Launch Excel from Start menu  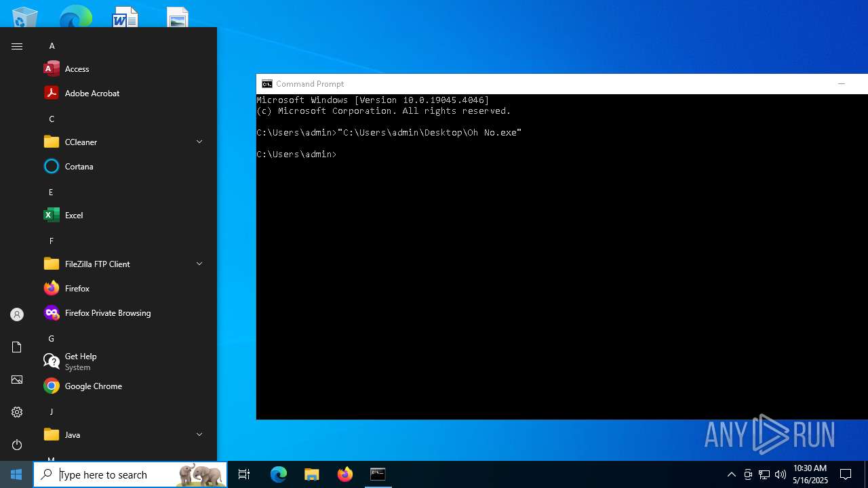[x=122, y=215]
